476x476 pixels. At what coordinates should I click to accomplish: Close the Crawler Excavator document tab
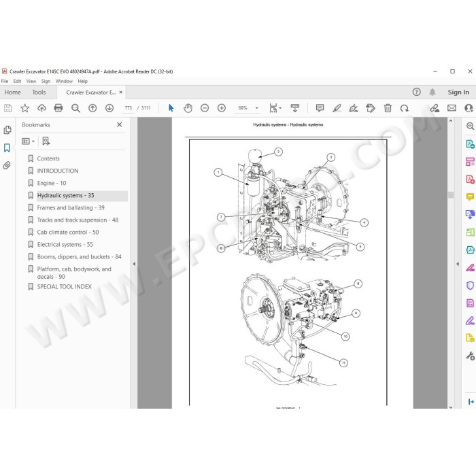point(121,92)
